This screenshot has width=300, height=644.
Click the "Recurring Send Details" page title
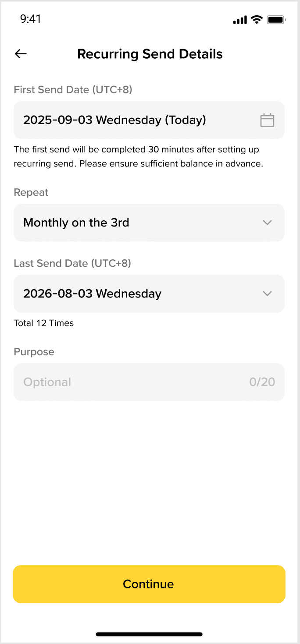pos(150,54)
